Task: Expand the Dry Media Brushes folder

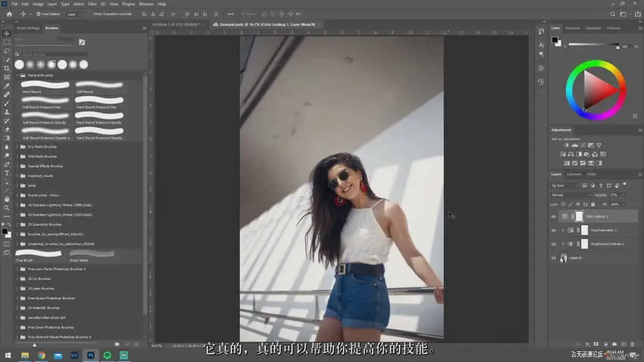Action: pos(17,146)
